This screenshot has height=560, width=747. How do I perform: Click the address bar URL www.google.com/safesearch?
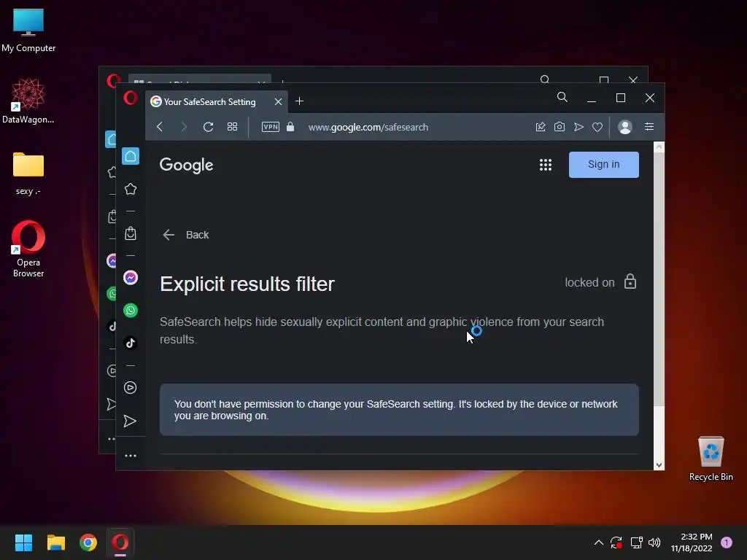point(368,127)
